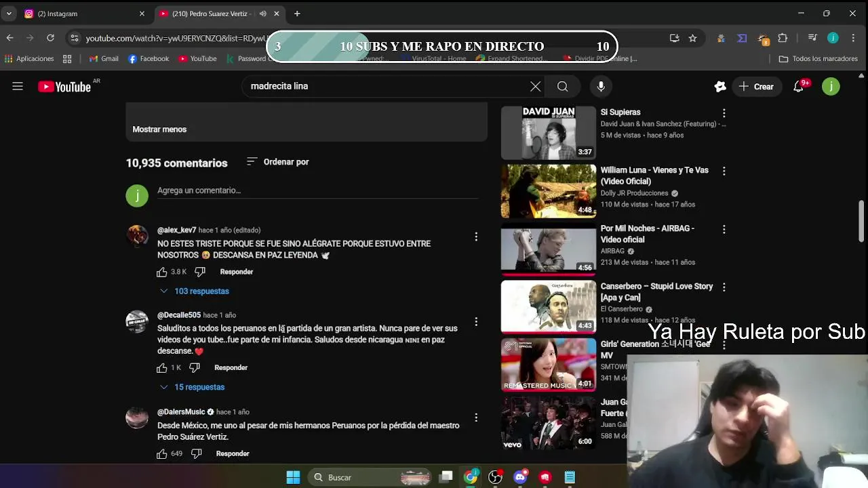Open the Facebook bookmark

148,59
